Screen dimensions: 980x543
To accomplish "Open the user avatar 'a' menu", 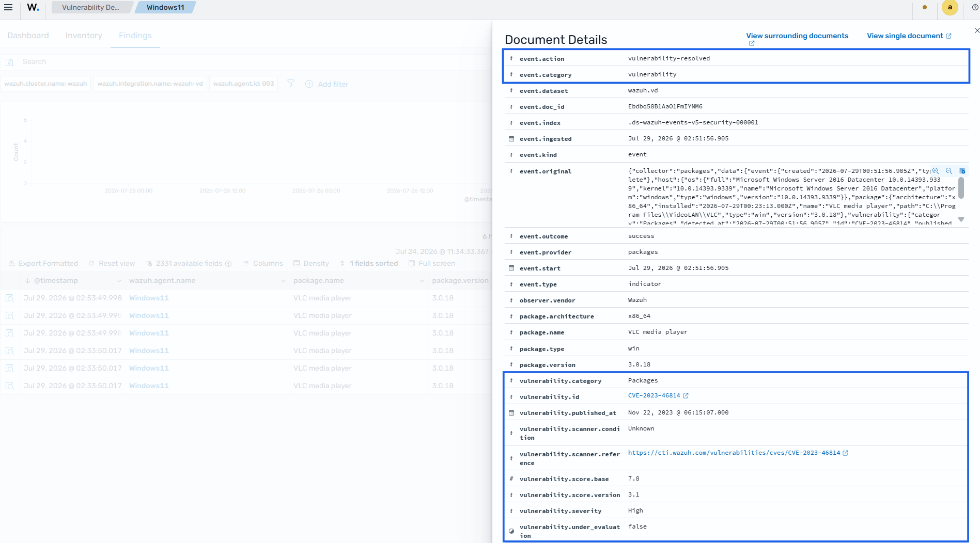I will click(x=950, y=7).
